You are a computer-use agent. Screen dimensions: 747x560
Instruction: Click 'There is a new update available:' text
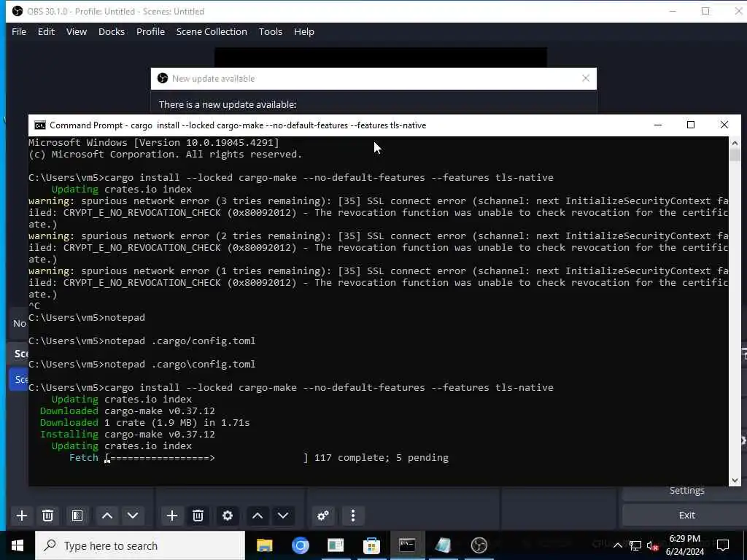(x=228, y=104)
